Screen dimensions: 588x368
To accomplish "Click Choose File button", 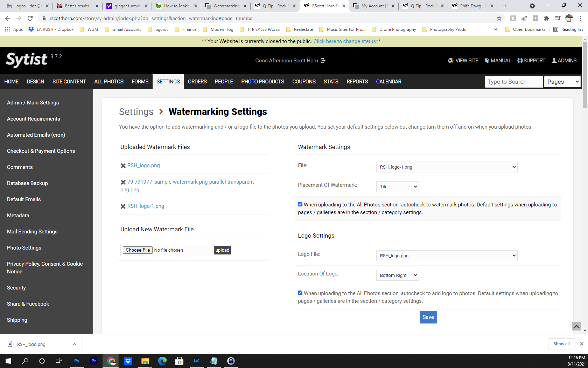I will point(138,250).
